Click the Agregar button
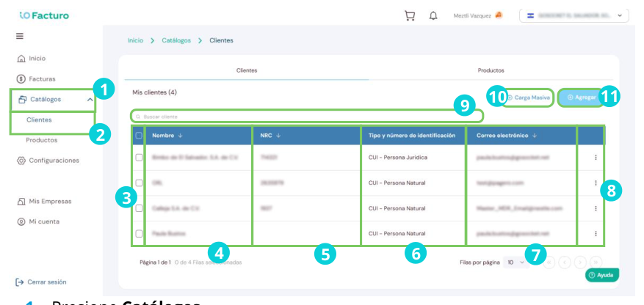 (581, 98)
